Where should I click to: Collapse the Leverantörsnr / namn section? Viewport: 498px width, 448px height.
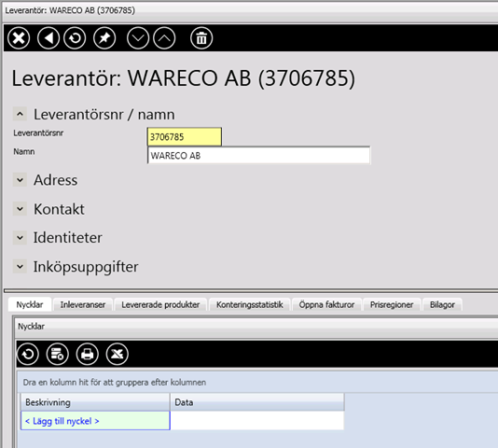[x=20, y=114]
